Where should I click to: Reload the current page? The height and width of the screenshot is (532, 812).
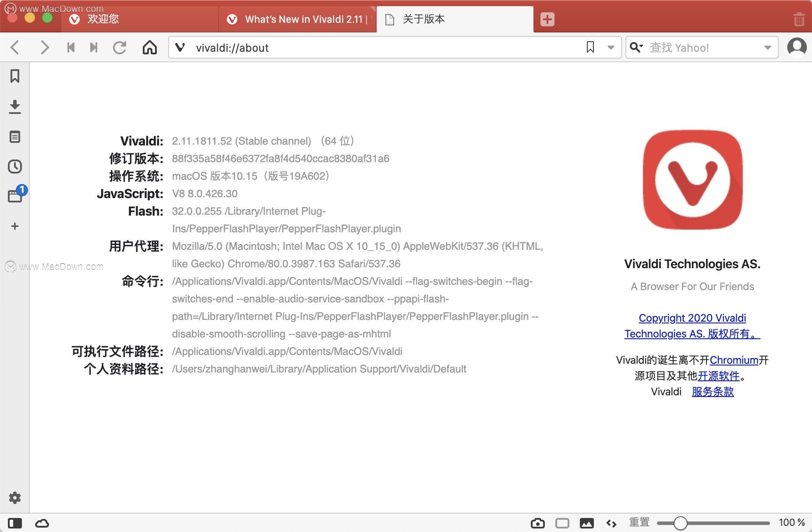[120, 47]
